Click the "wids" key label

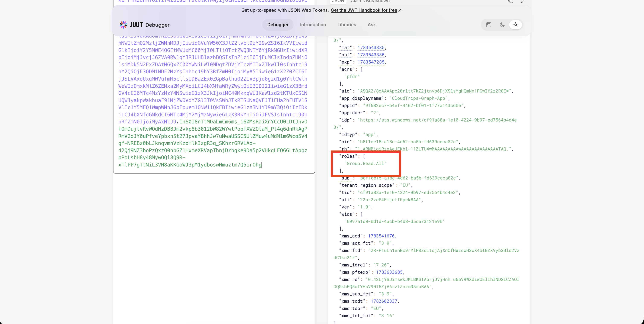point(347,214)
